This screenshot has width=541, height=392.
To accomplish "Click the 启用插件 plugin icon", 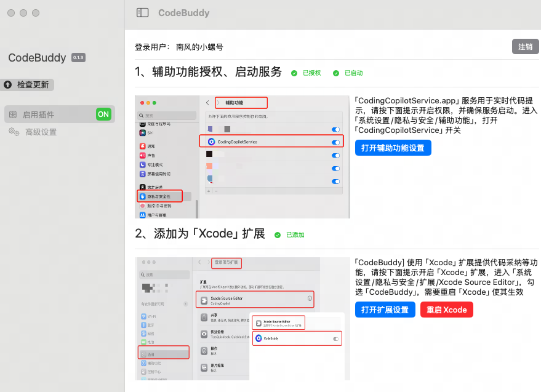I will pos(13,114).
